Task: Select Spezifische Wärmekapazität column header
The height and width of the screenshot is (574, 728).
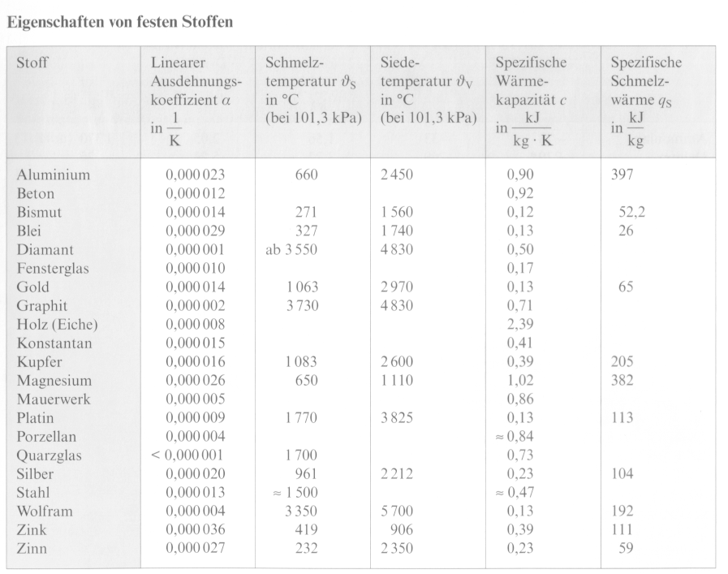Action: tap(531, 101)
